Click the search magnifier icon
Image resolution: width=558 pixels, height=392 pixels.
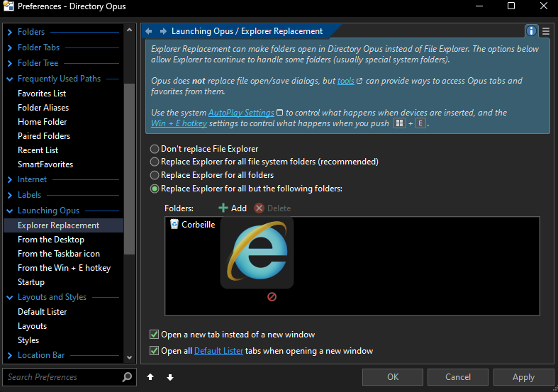pyautogui.click(x=127, y=376)
